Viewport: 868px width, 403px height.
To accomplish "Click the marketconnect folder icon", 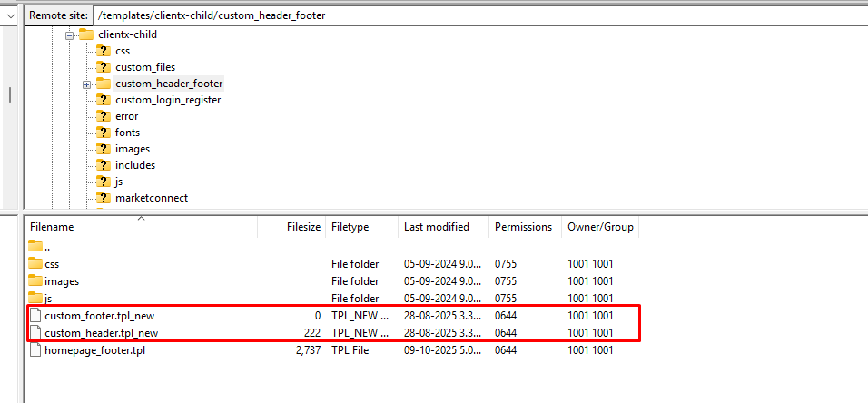I will [x=103, y=198].
